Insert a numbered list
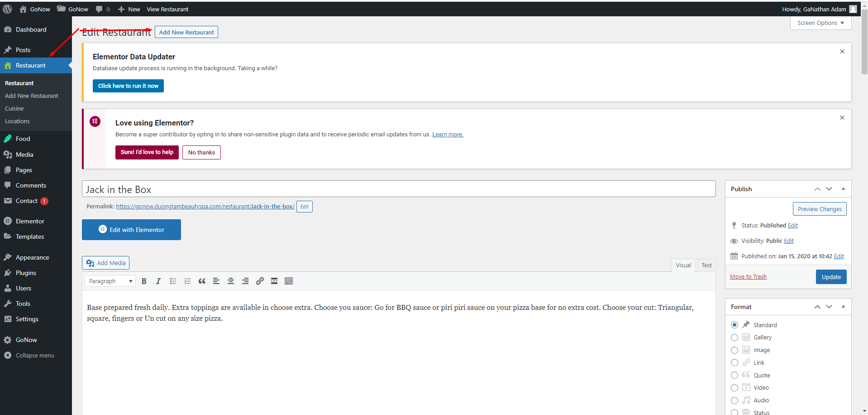The width and height of the screenshot is (868, 415). pos(187,281)
